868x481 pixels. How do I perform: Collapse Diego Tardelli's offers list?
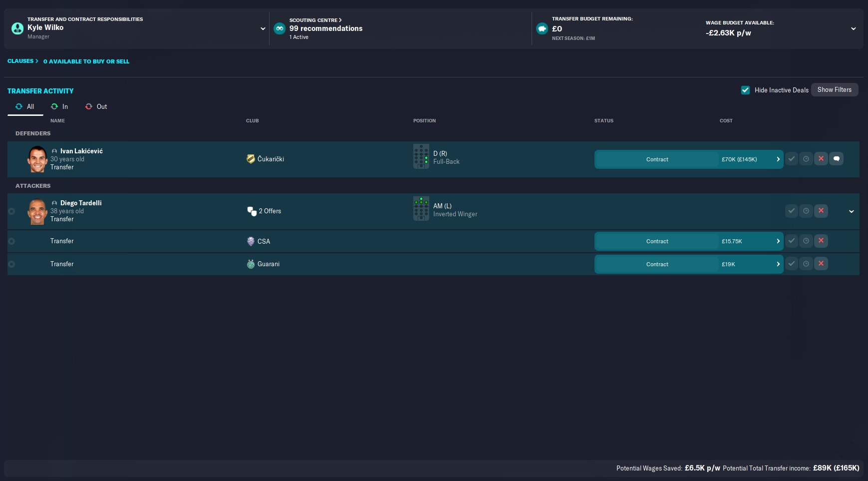click(x=851, y=211)
